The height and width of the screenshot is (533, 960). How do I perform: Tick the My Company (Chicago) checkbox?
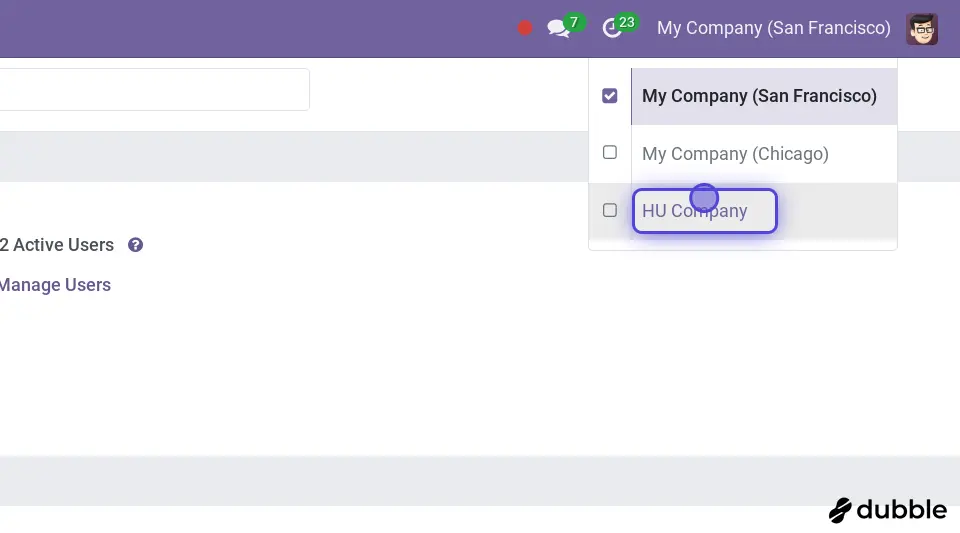coord(610,153)
